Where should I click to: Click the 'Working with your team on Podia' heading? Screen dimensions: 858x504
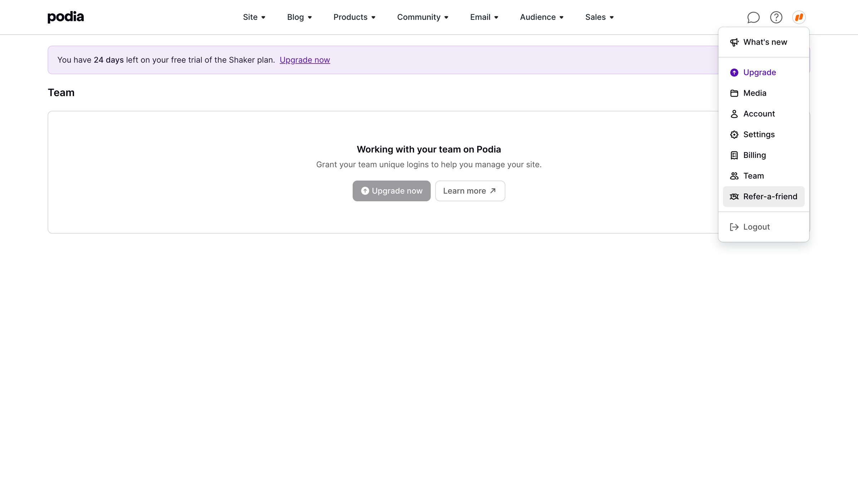click(x=429, y=150)
